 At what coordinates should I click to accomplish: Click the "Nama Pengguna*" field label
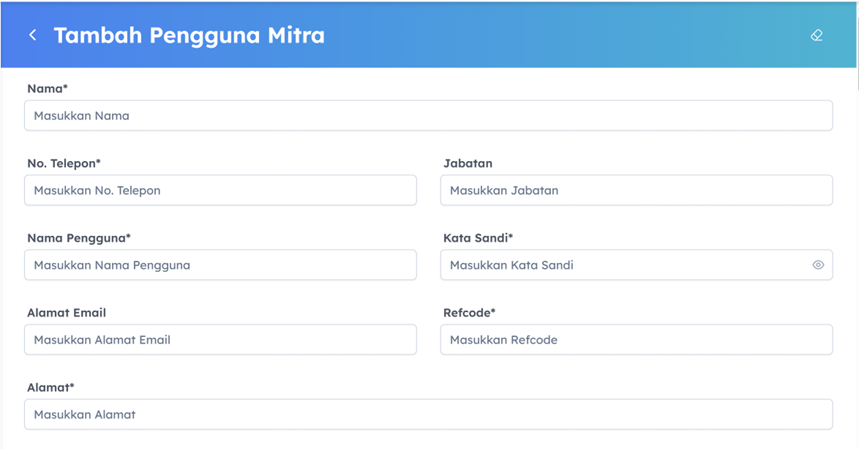point(79,238)
